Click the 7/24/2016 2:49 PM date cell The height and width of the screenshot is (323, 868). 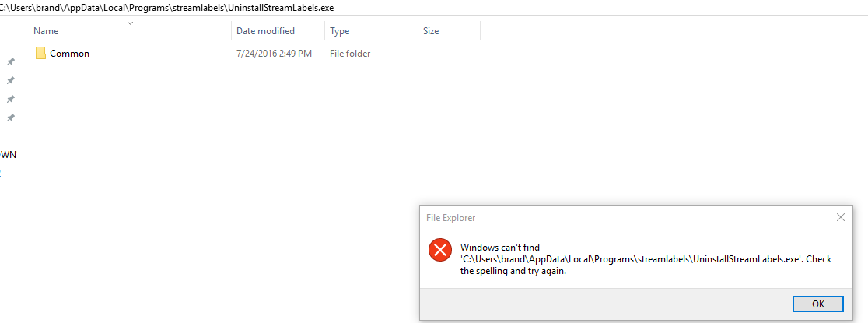pos(274,54)
